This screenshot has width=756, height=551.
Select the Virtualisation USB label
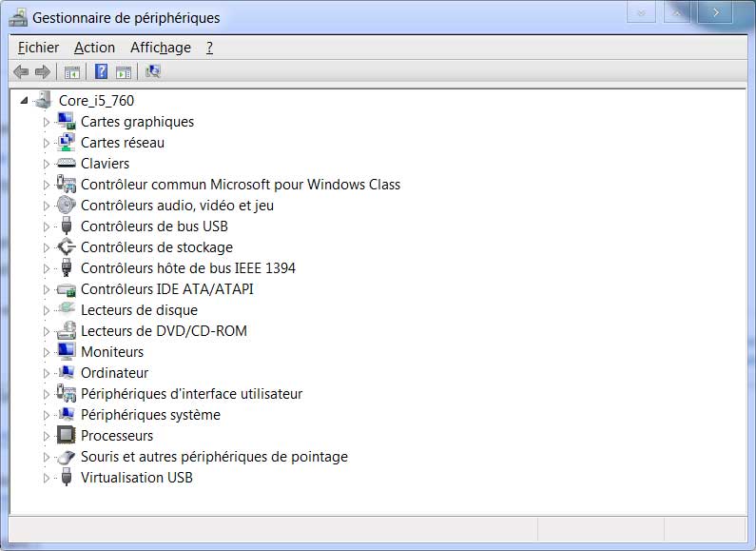(137, 477)
